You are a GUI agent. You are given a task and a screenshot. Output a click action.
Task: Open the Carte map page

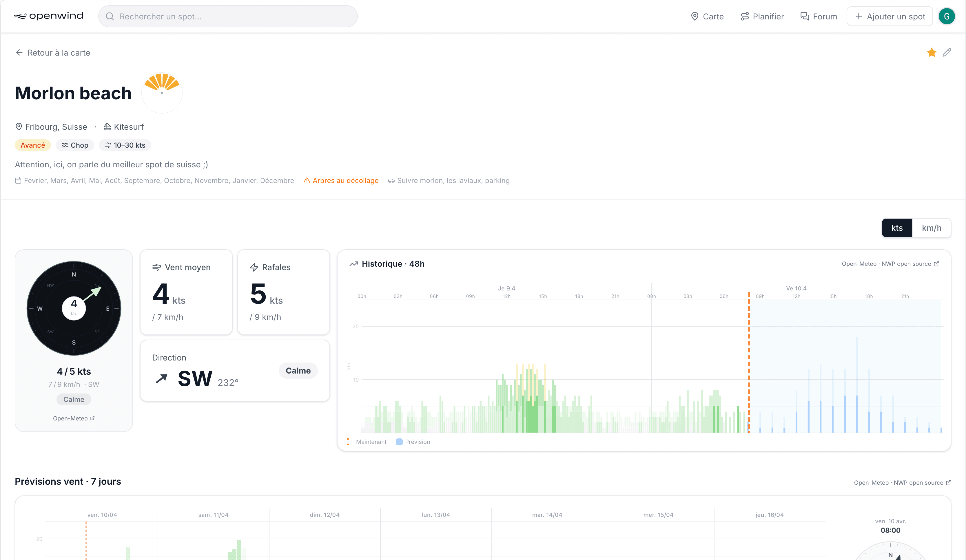pyautogui.click(x=707, y=17)
